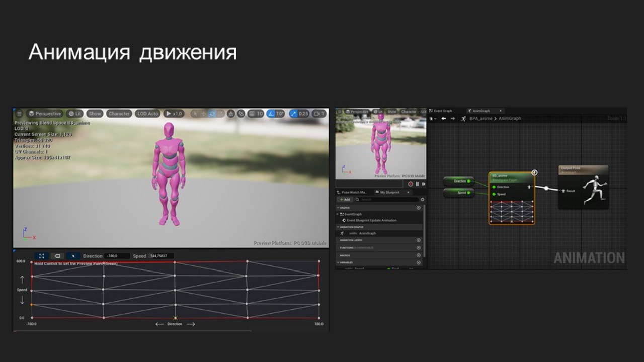Screen dimensions: 644x362
Task: Select the orange highlighted blend sample point
Action: point(32,304)
